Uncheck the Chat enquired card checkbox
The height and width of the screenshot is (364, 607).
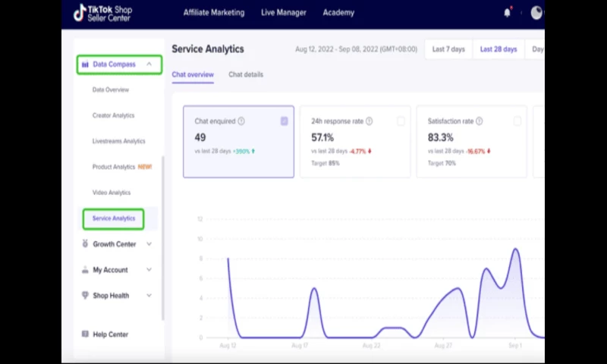(285, 121)
